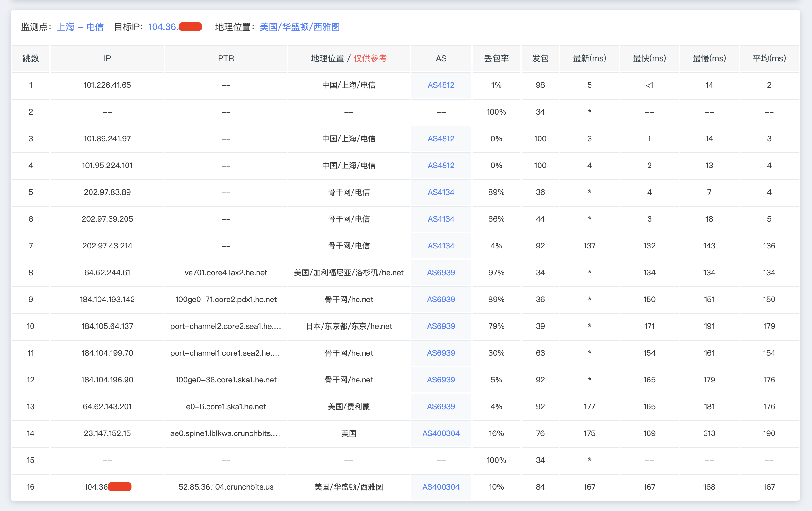Click the 平均(ms) column header
The width and height of the screenshot is (812, 511).
[769, 58]
